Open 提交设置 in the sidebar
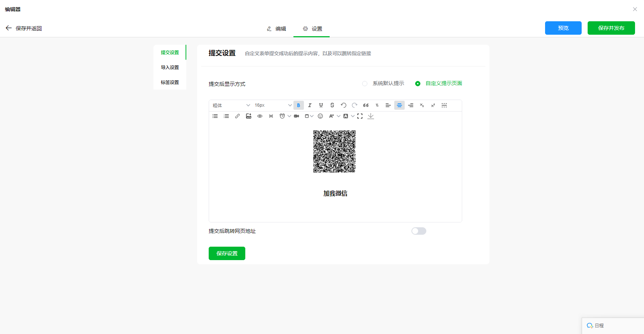 click(x=170, y=53)
